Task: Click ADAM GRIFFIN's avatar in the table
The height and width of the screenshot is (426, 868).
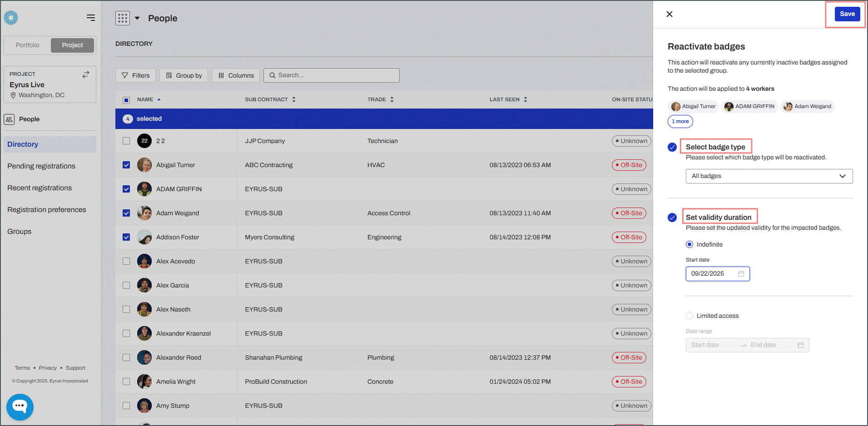Action: point(144,189)
